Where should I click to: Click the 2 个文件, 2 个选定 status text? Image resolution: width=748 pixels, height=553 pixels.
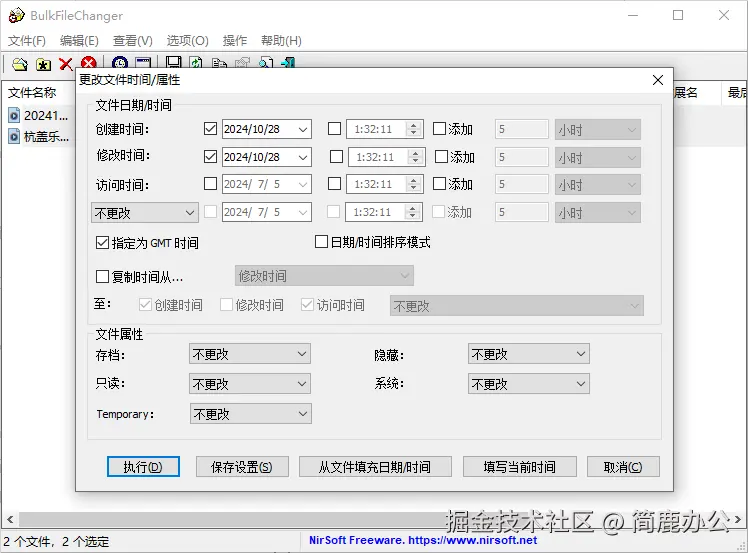[x=56, y=542]
